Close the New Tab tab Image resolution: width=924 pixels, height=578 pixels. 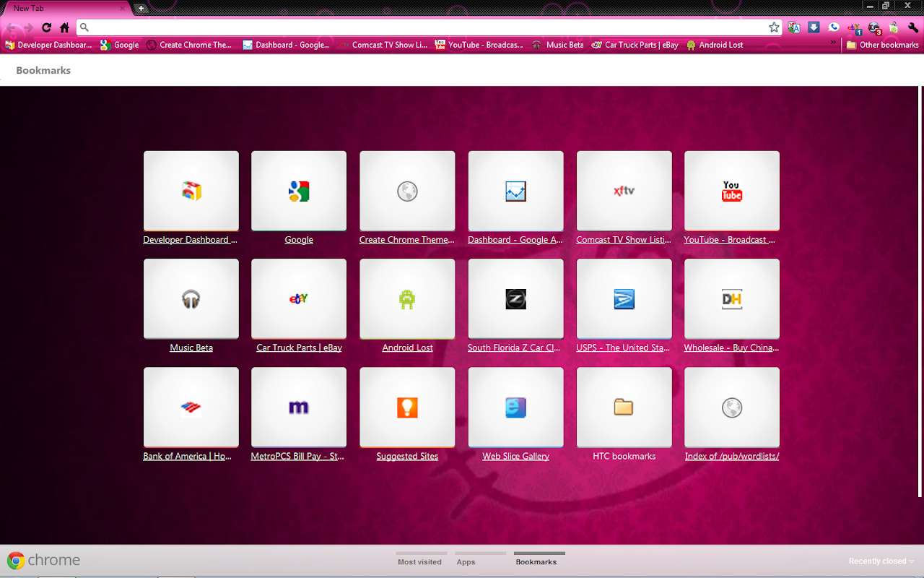pyautogui.click(x=121, y=9)
